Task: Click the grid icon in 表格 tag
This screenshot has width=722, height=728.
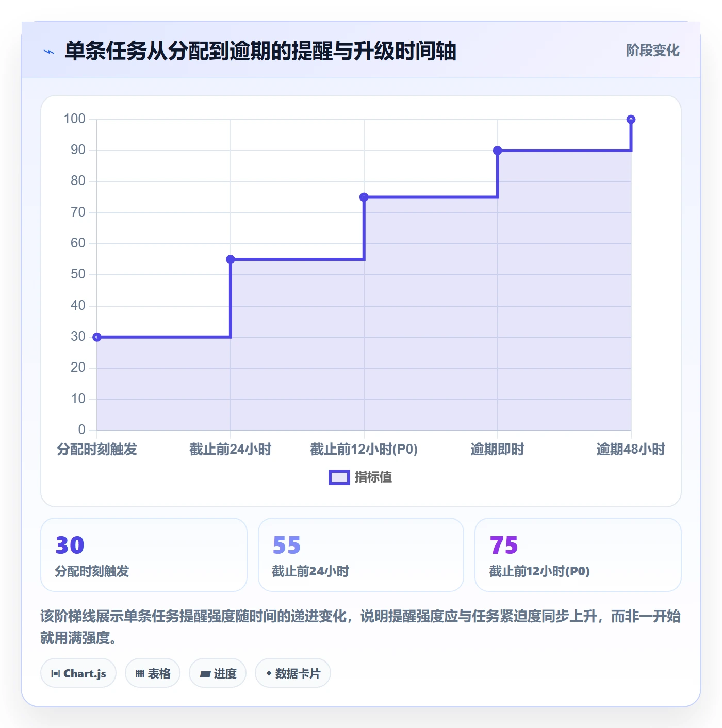Action: click(x=140, y=673)
